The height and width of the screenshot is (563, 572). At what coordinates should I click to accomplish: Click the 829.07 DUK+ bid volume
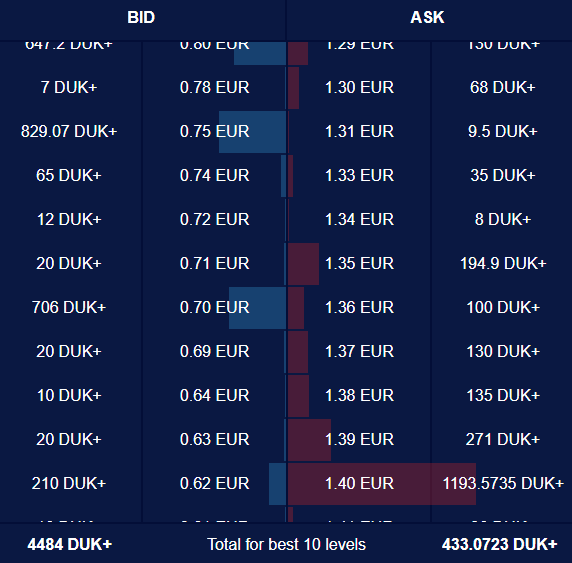[69, 131]
